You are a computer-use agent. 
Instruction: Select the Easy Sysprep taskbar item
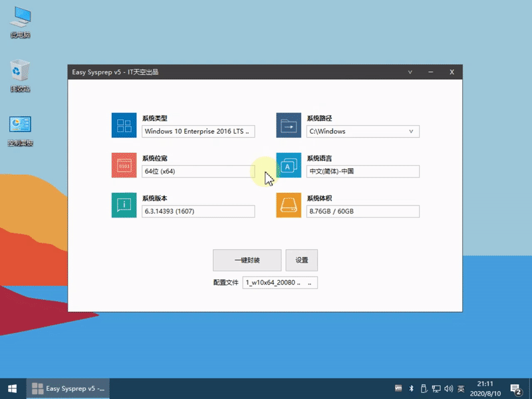pyautogui.click(x=68, y=388)
